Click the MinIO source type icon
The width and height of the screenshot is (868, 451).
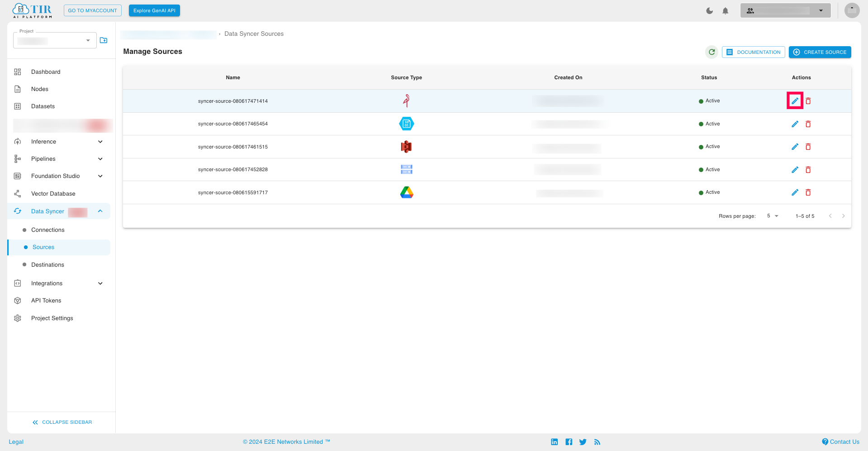407,101
